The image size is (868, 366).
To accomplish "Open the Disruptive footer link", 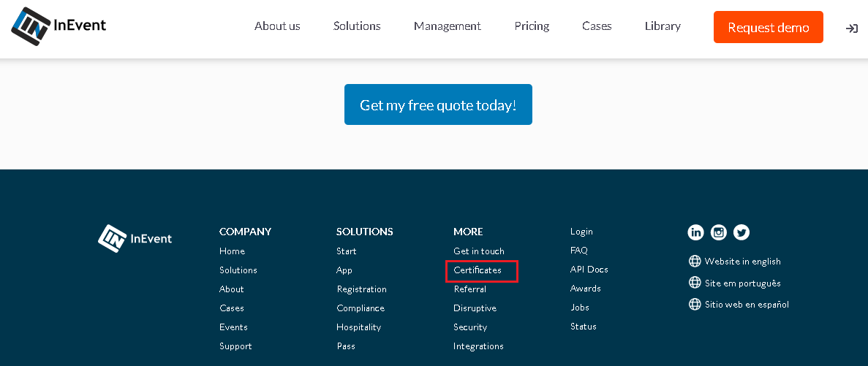I will coord(475,308).
